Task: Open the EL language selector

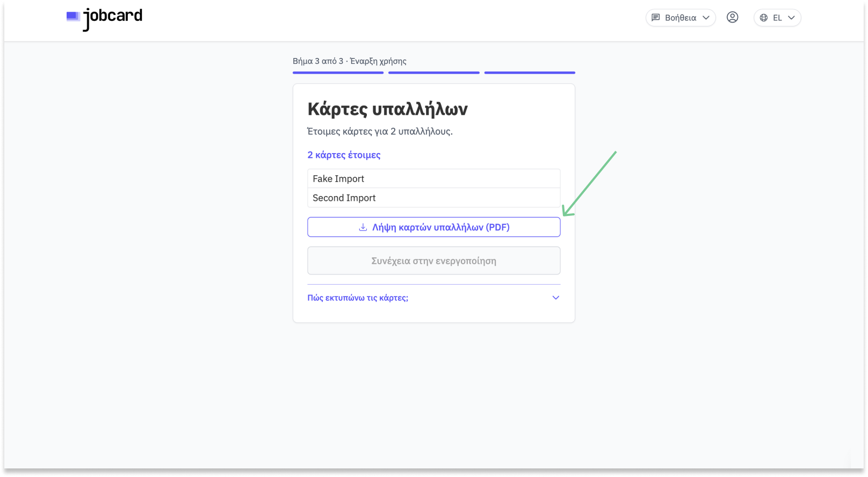Action: tap(777, 18)
